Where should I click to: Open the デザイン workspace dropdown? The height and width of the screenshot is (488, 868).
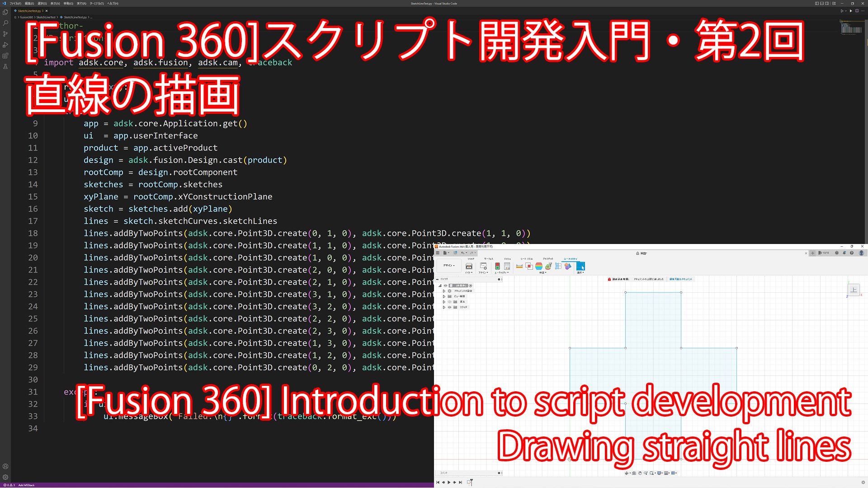[449, 266]
